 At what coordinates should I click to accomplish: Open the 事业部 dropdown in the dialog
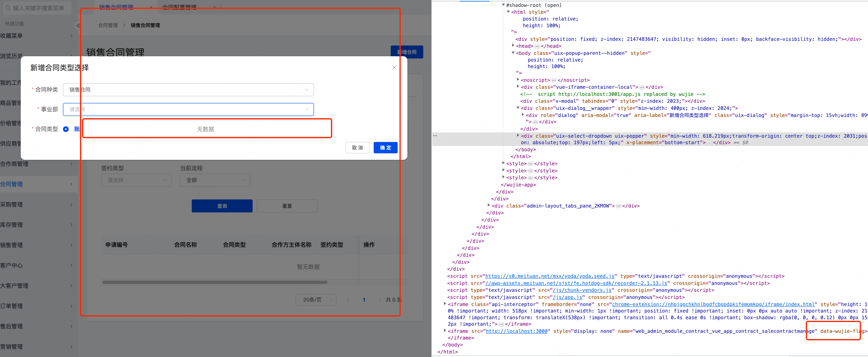pos(306,109)
